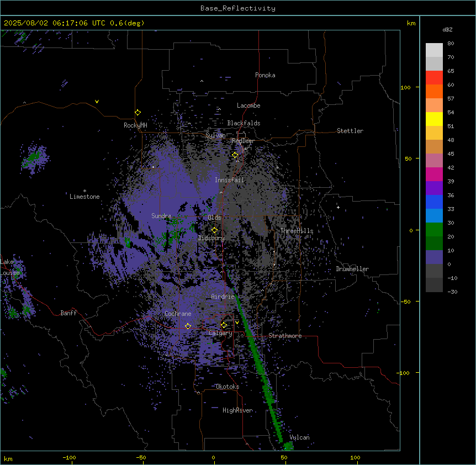Click the Limestone label
Image resolution: width=476 pixels, height=465 pixels.
pos(84,197)
